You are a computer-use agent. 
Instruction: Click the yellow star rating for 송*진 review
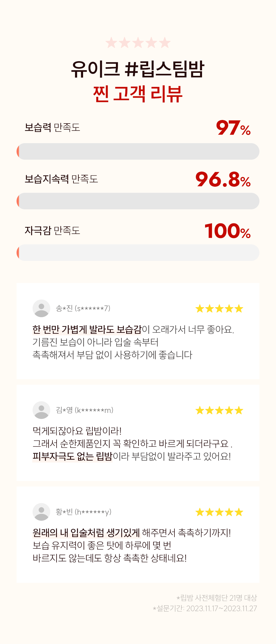pyautogui.click(x=219, y=309)
